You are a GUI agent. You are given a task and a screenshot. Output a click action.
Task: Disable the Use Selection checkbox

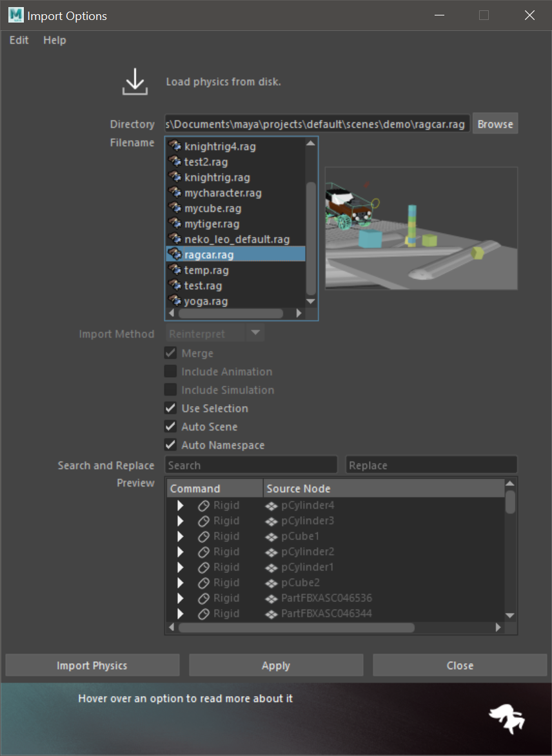coord(170,408)
